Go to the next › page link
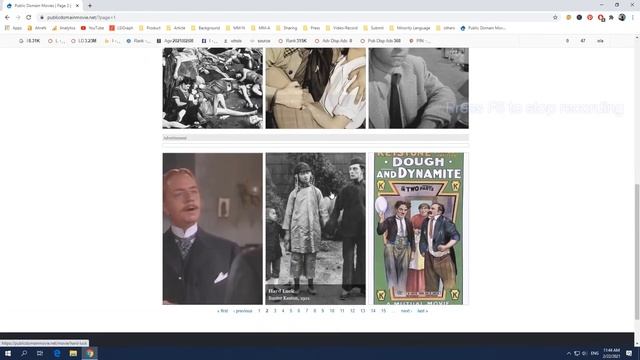 (406, 311)
